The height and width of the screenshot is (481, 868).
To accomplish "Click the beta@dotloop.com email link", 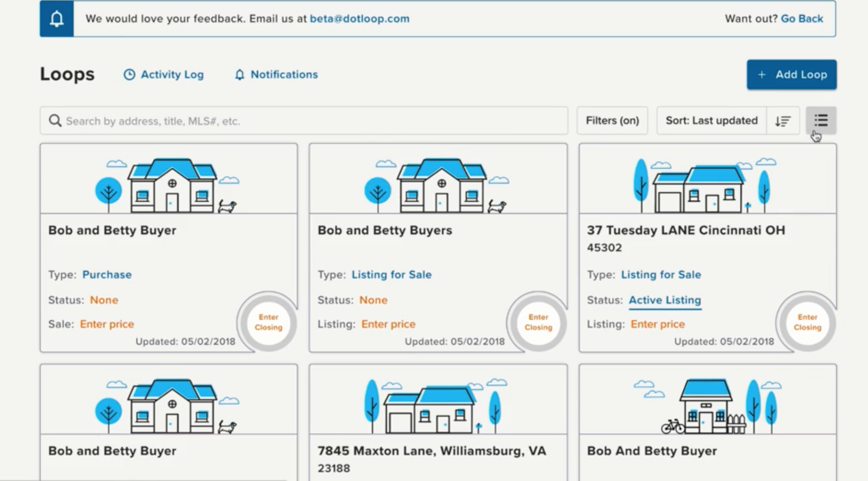I will point(359,19).
